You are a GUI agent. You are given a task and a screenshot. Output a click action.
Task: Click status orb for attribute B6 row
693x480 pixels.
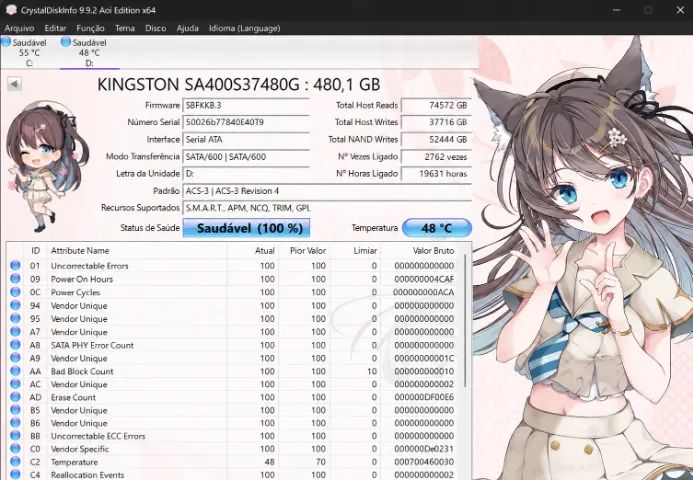(15, 423)
